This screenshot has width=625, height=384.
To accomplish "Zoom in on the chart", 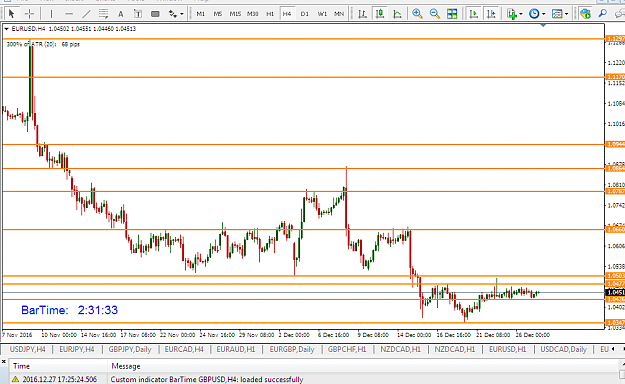I will coord(417,14).
